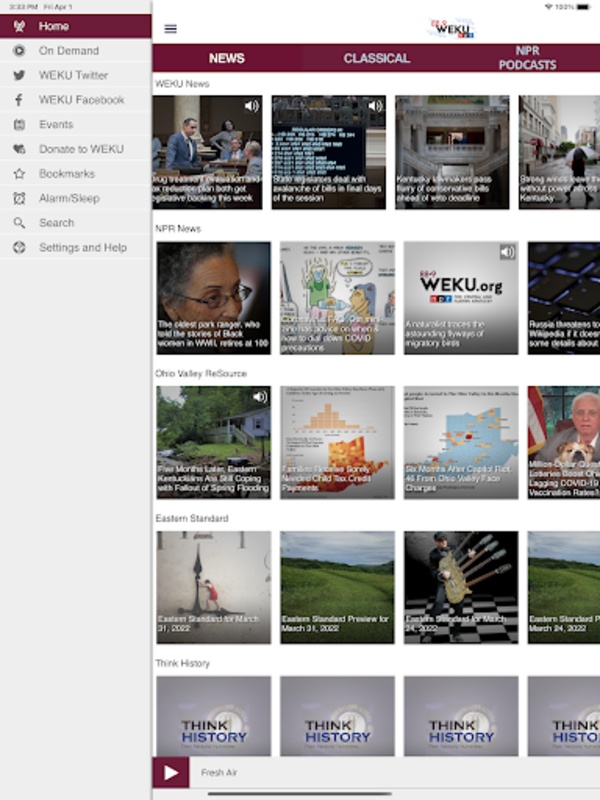Screen dimensions: 600x800
Task: Open Settings and Help menu item
Action: coord(76,247)
